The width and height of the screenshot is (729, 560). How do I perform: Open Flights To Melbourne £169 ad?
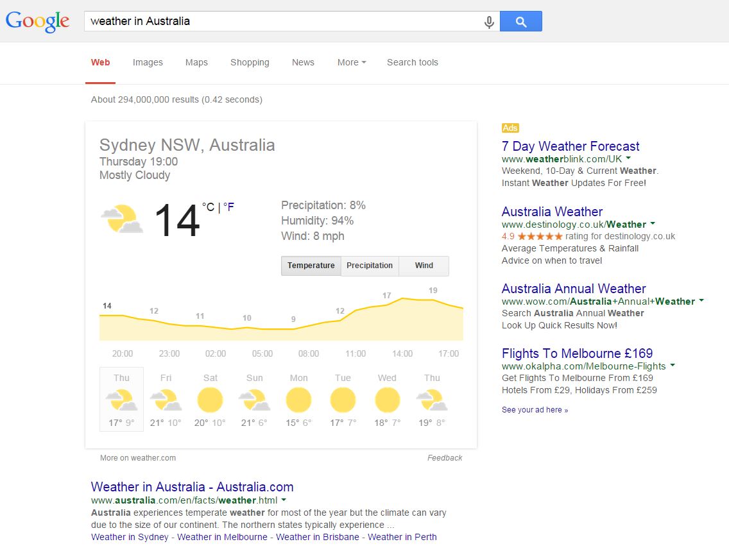coord(577,353)
